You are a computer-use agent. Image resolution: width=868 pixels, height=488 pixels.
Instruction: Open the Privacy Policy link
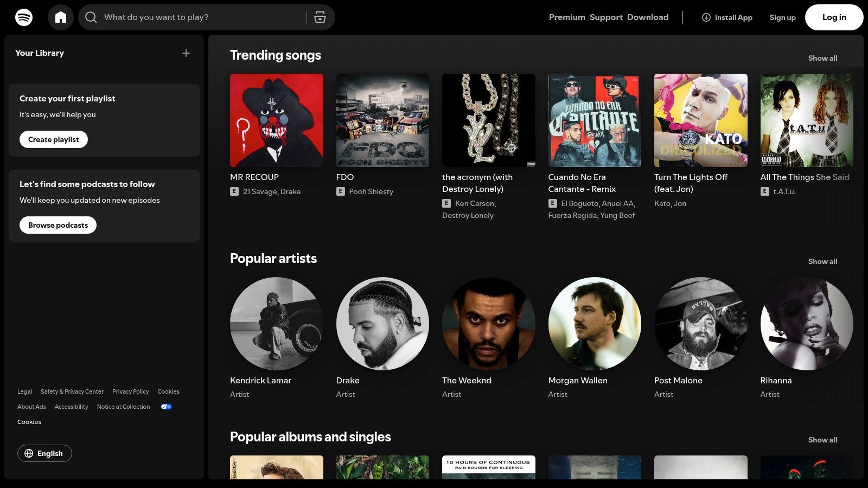(130, 391)
